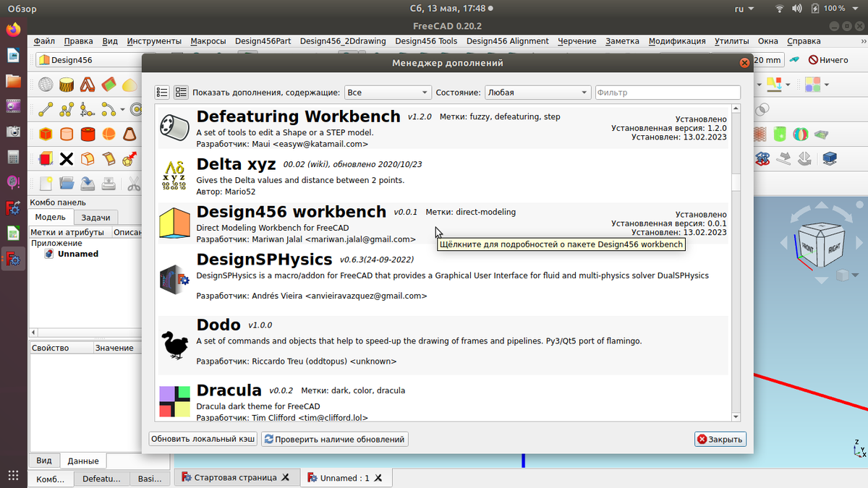
Task: Select the red cube with yellow top tool
Action: [46, 158]
